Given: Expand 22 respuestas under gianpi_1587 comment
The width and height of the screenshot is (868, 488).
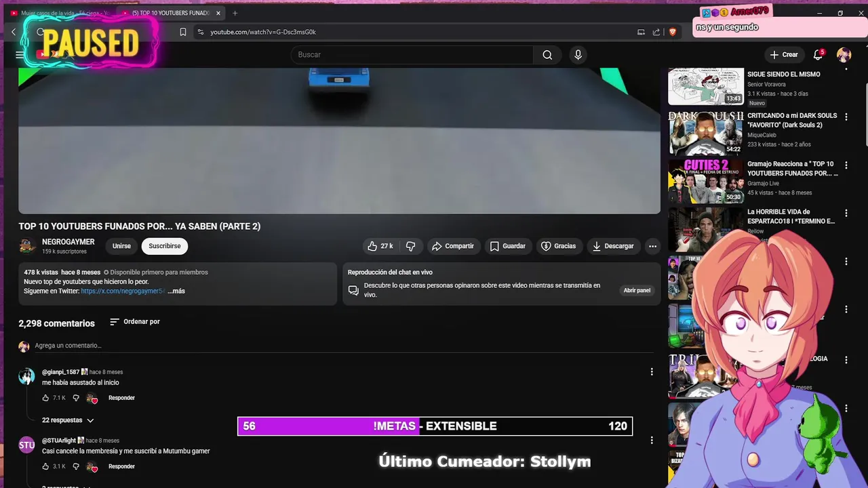Looking at the screenshot, I should pos(68,420).
